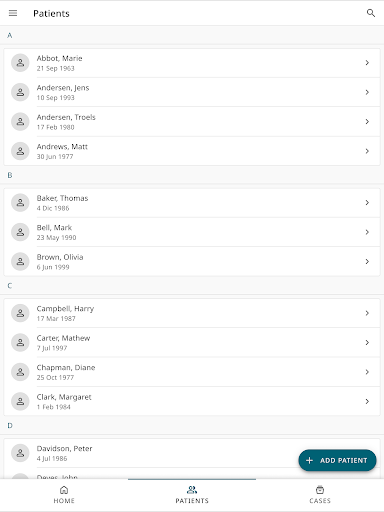
Task: Tap the avatar icon for Davidson, Peter
Action: [x=20, y=453]
